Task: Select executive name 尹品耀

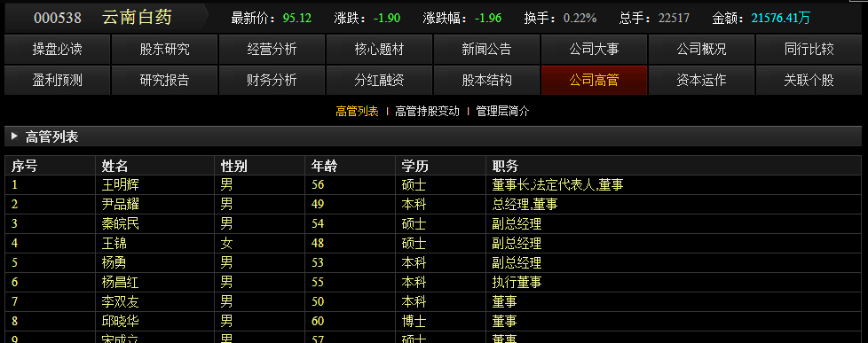Action: 120,204
